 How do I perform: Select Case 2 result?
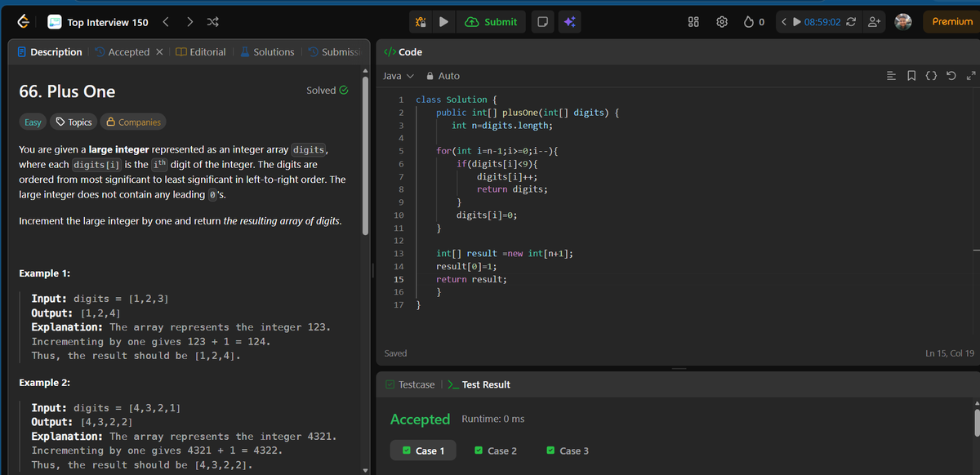pyautogui.click(x=495, y=451)
